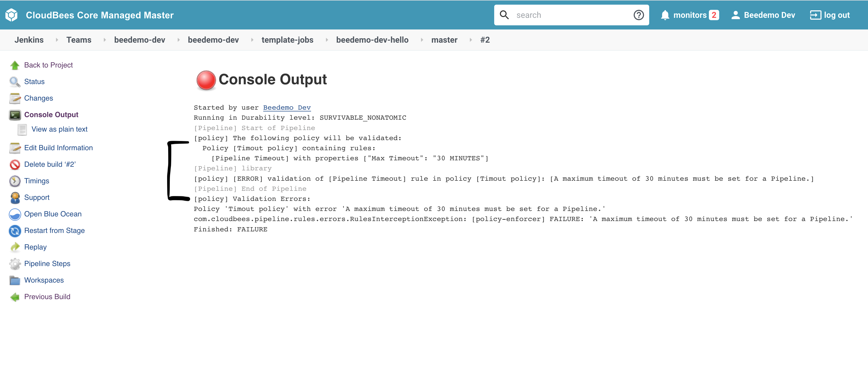Open search help question mark icon
Screen dimensions: 868x379
(639, 15)
